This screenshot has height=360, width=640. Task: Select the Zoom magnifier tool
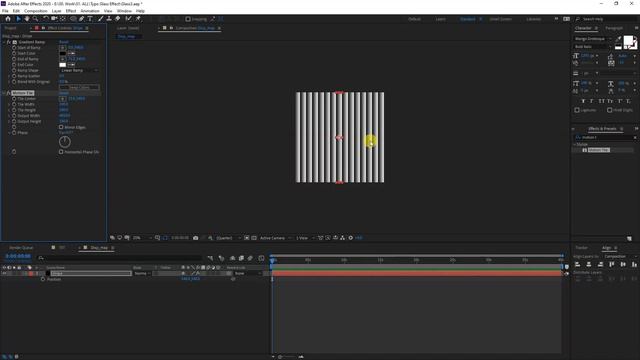click(36, 19)
